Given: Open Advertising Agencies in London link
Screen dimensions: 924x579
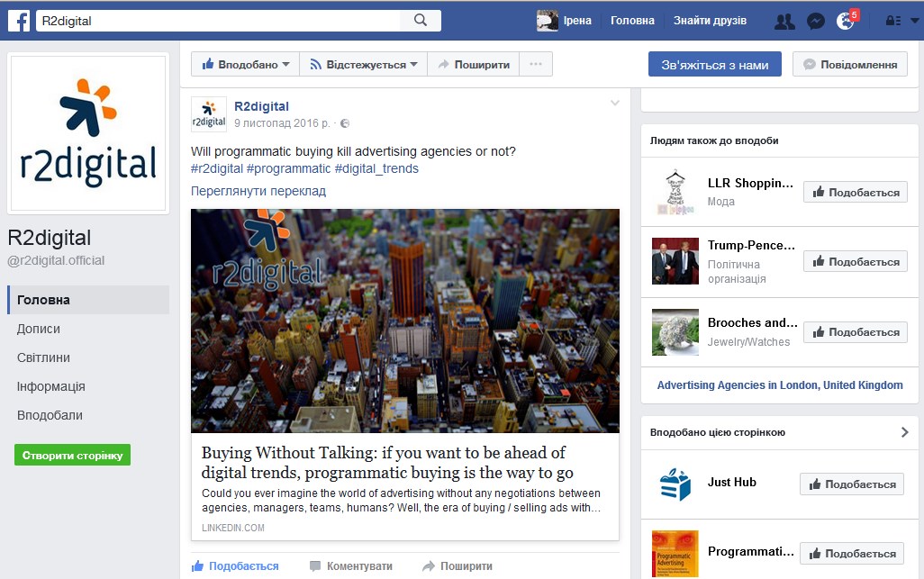Looking at the screenshot, I should (x=780, y=384).
